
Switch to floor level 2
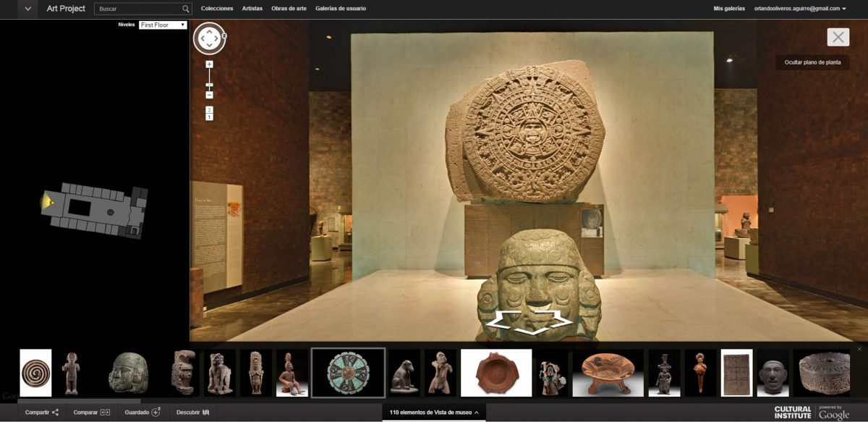point(209,109)
